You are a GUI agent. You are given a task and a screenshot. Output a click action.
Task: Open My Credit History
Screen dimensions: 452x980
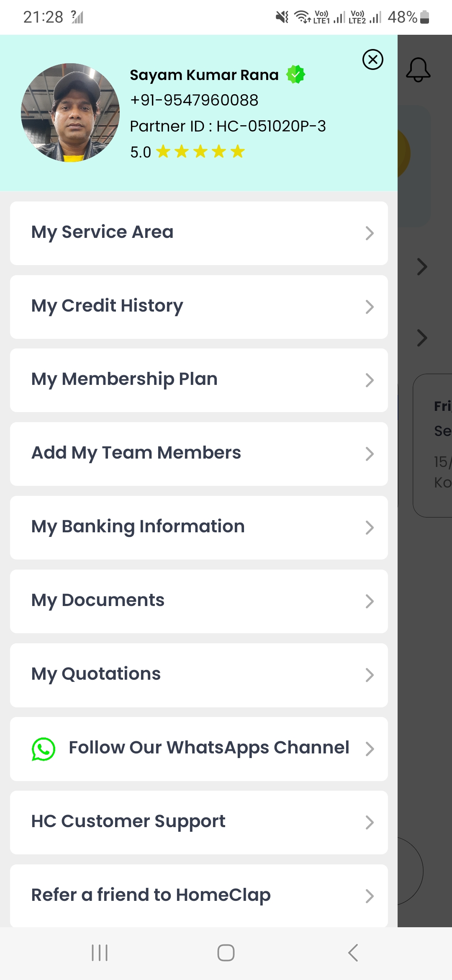point(199,307)
